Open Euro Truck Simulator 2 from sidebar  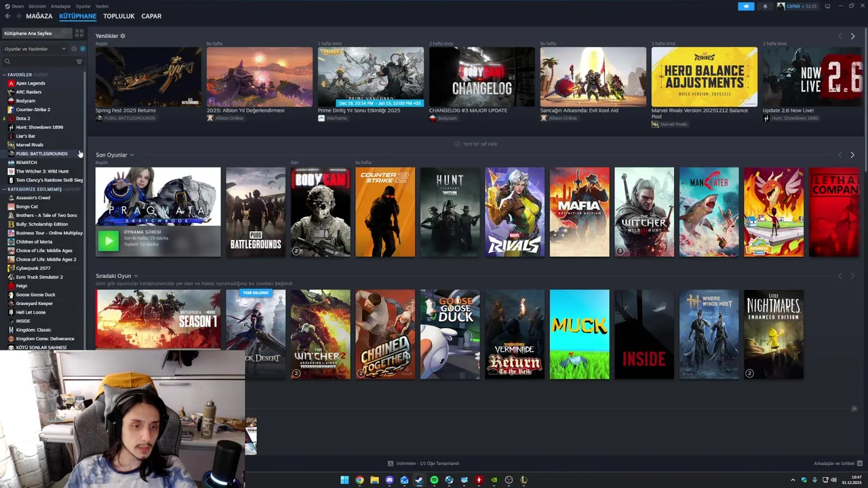tap(39, 277)
